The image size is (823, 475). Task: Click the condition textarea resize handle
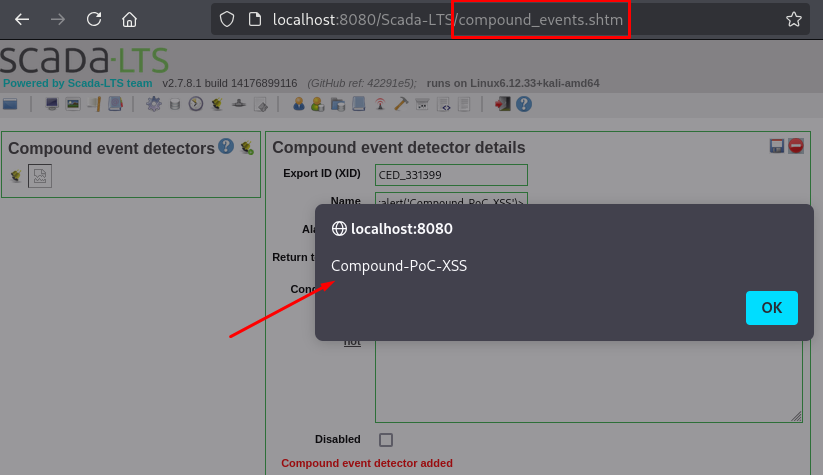796,416
